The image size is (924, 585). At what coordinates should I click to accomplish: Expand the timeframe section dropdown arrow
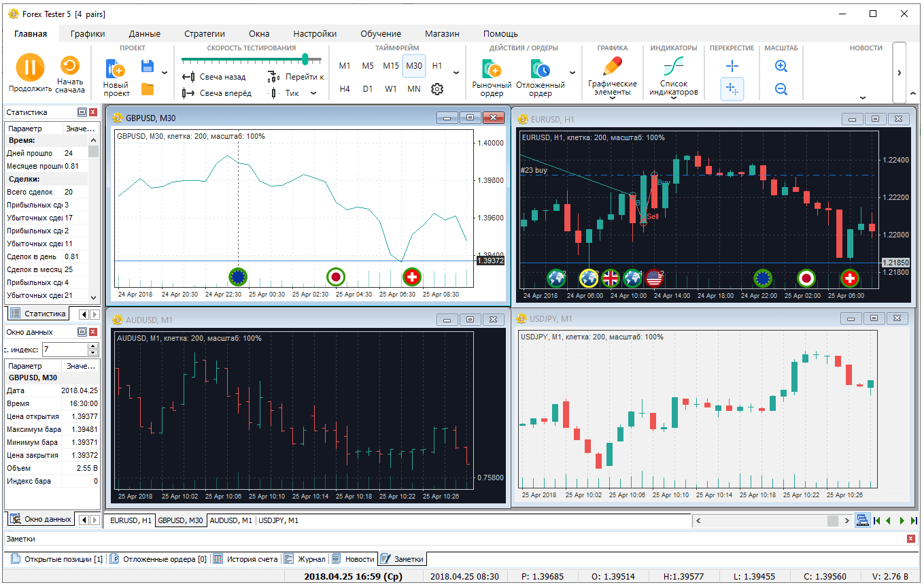(456, 72)
